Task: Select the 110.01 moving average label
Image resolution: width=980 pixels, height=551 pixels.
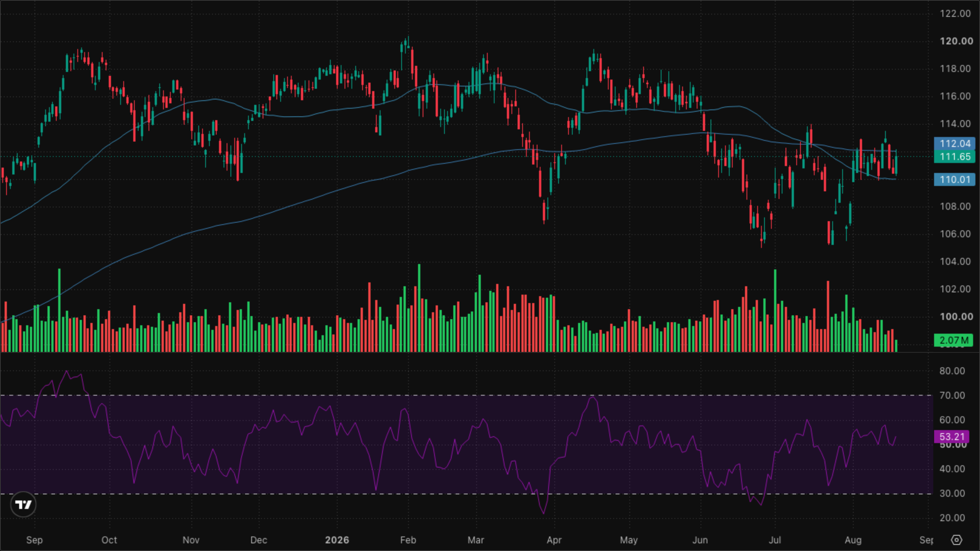Action: [955, 179]
